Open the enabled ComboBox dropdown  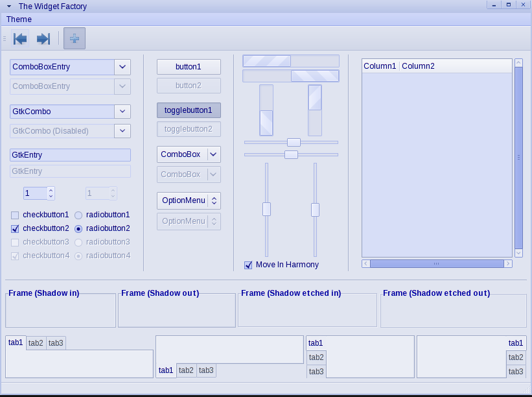coord(189,154)
